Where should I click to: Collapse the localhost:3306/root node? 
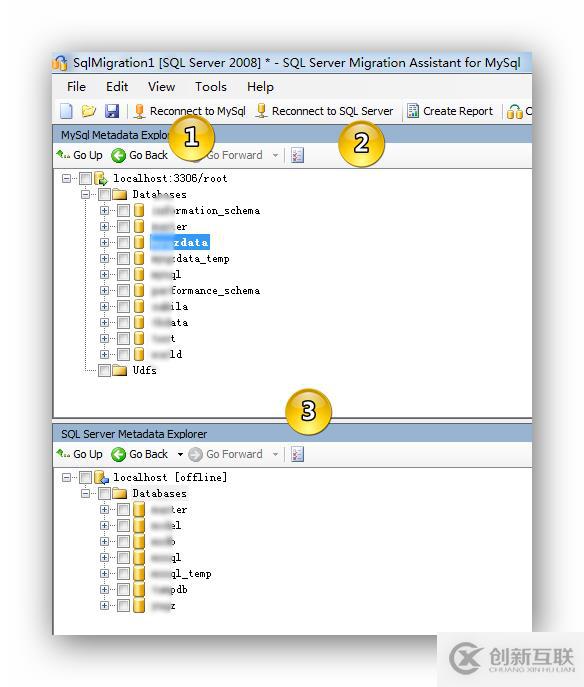[66, 178]
